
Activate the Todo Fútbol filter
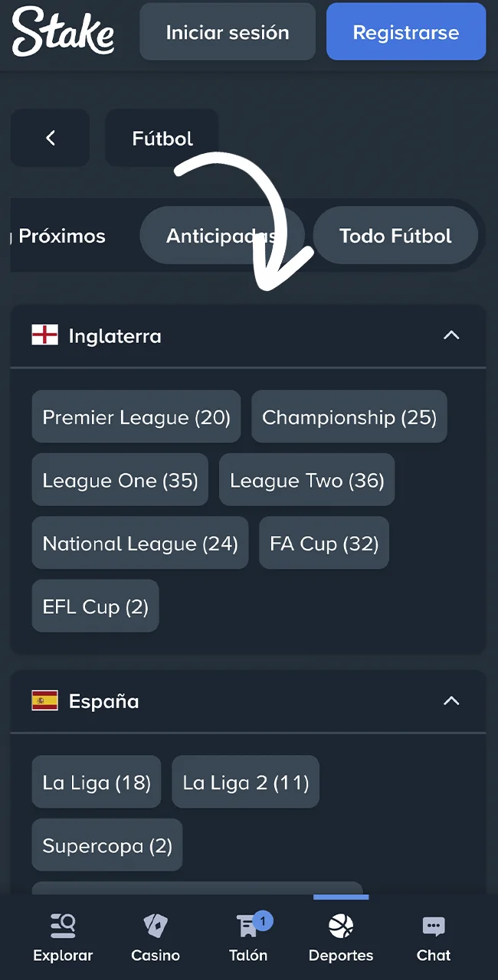395,236
